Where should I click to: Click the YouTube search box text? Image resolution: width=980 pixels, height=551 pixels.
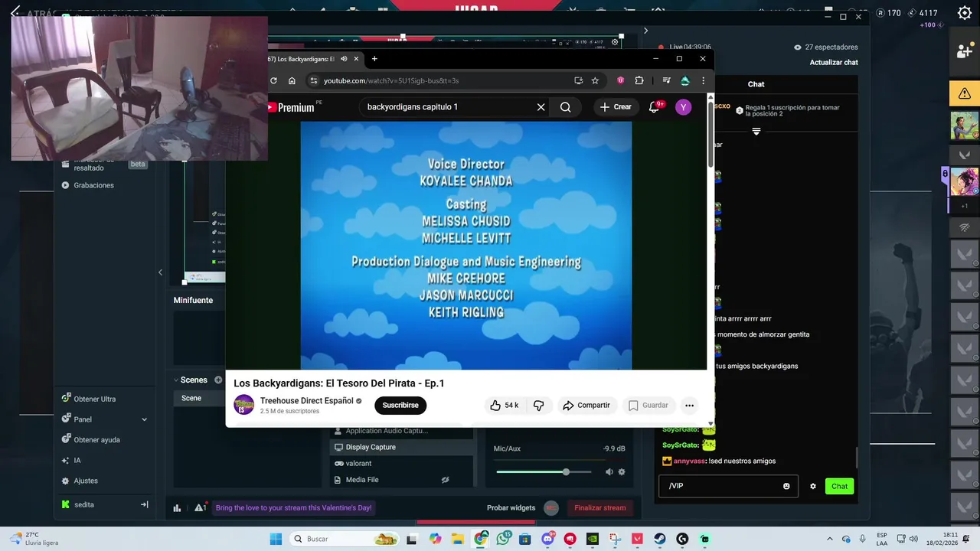413,107
